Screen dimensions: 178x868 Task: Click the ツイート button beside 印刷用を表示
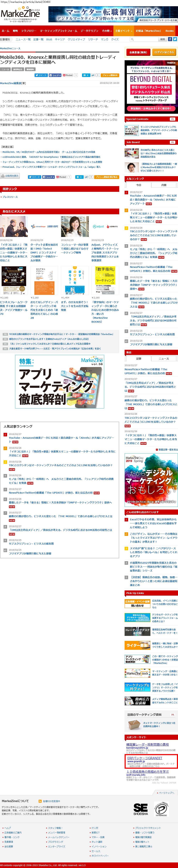pos(35,177)
